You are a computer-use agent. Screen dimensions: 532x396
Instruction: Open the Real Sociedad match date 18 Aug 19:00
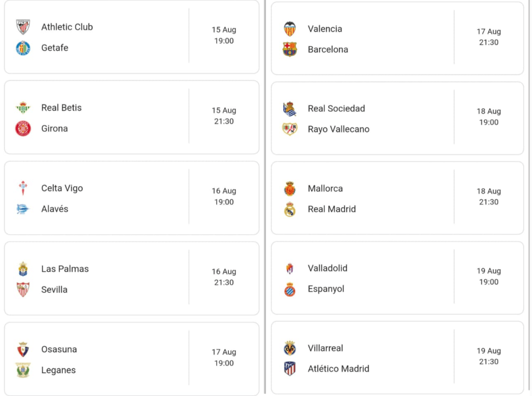[x=488, y=117]
